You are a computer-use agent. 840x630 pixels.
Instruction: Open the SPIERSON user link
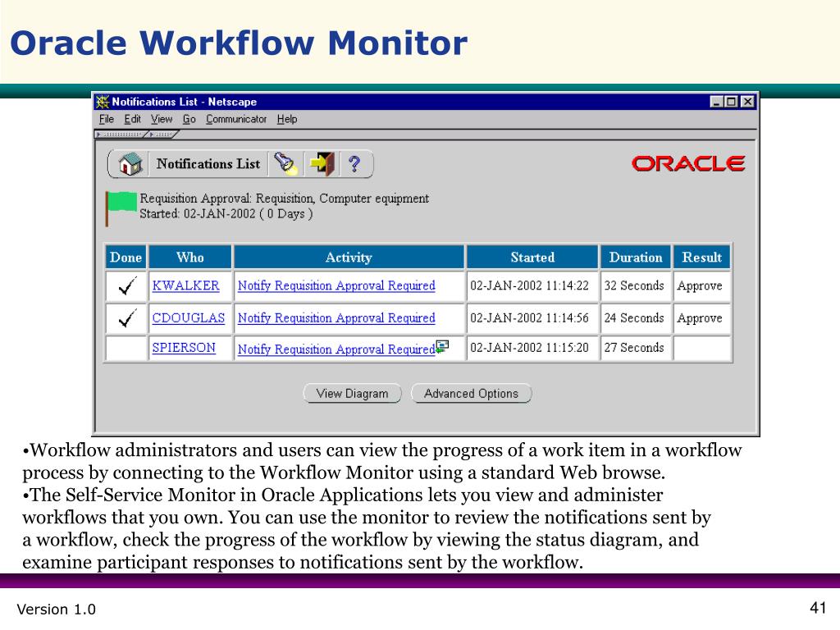pyautogui.click(x=184, y=348)
